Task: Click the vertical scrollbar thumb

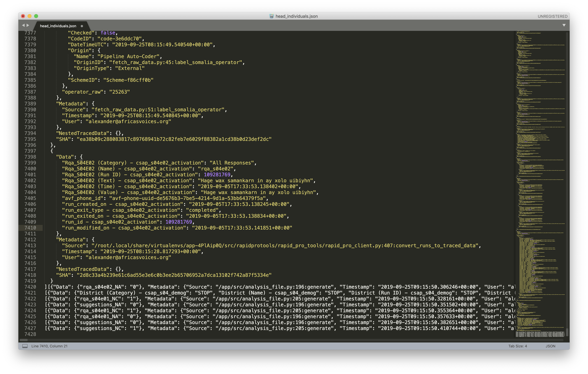Action: pos(567,332)
